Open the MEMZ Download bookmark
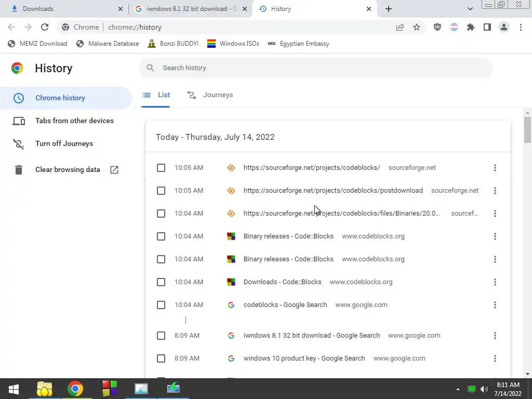The image size is (532, 399). (37, 44)
